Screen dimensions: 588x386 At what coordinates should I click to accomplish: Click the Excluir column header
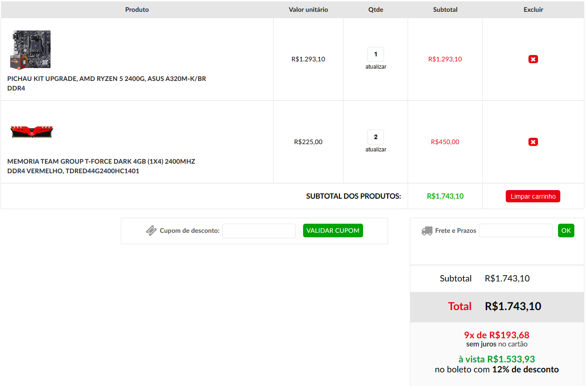[533, 10]
